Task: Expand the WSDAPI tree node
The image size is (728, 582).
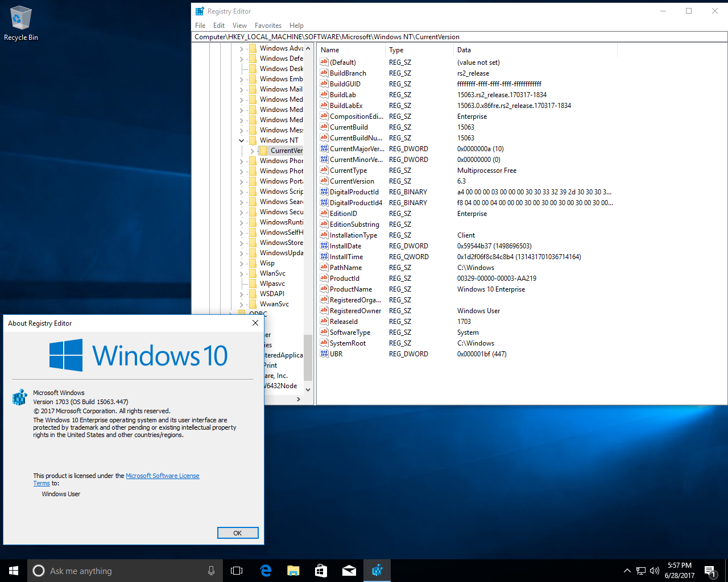Action: coord(242,294)
